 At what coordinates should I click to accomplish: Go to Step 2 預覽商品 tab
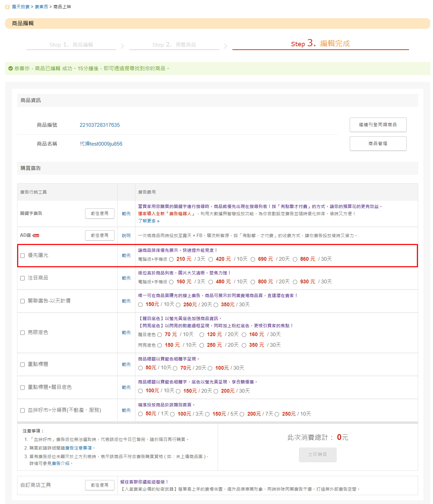[174, 45]
